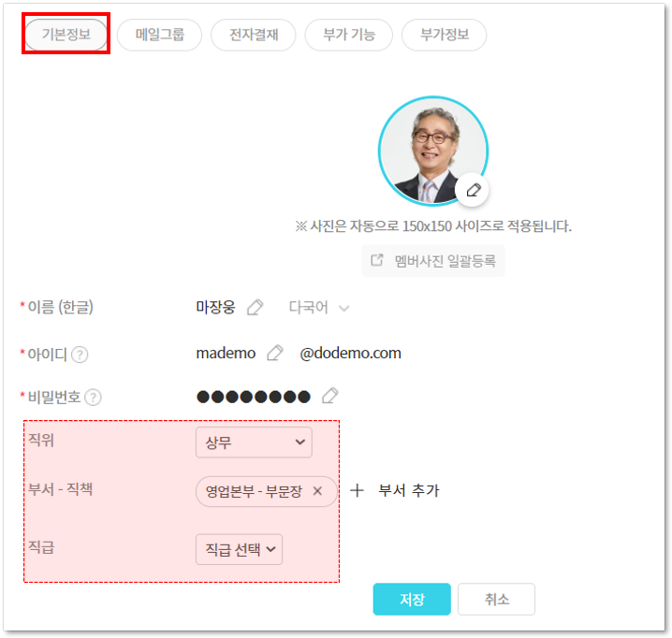The height and width of the screenshot is (638, 672).
Task: Click the 멤버사진 일괄등록 button
Action: (x=433, y=261)
